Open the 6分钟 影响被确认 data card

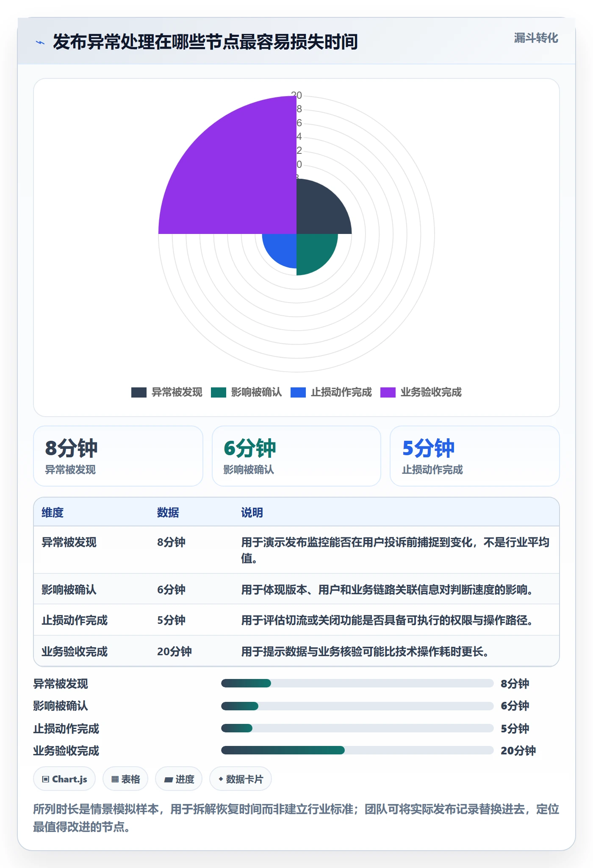tap(296, 456)
